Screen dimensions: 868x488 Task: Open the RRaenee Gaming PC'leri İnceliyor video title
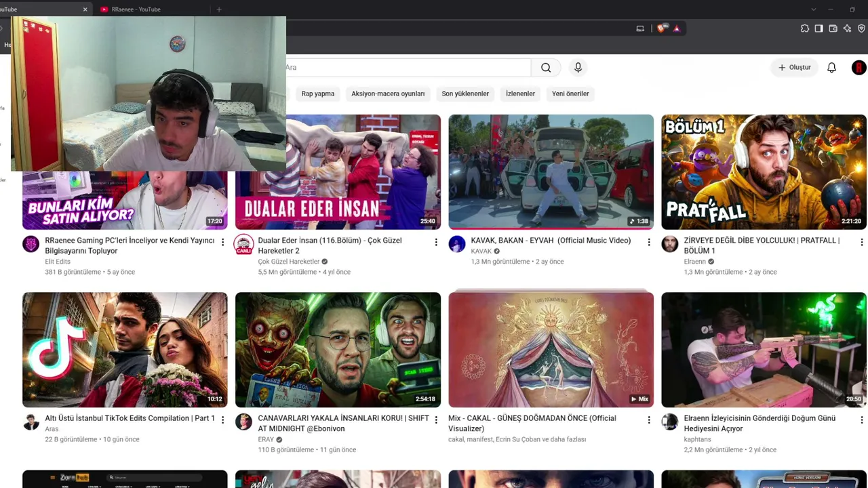click(130, 245)
